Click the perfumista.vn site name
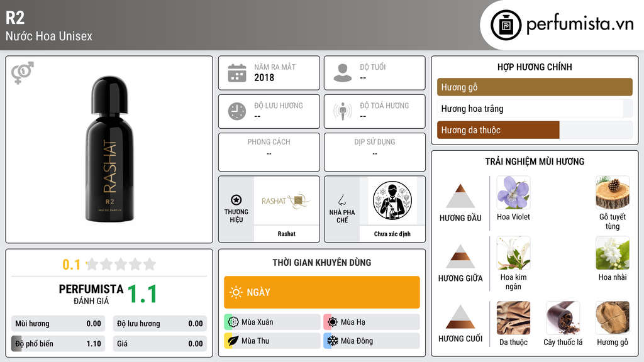The image size is (644, 362). (x=580, y=24)
